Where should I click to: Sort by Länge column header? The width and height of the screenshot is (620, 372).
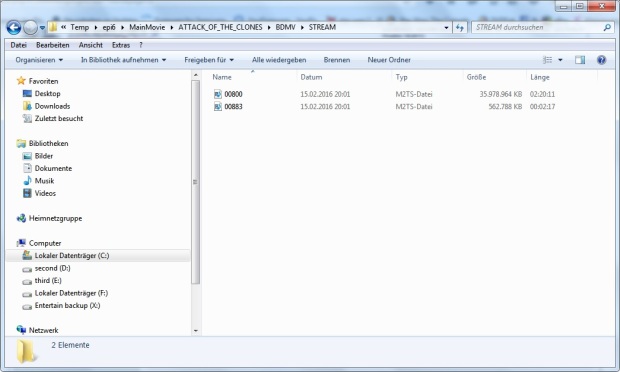pos(540,77)
